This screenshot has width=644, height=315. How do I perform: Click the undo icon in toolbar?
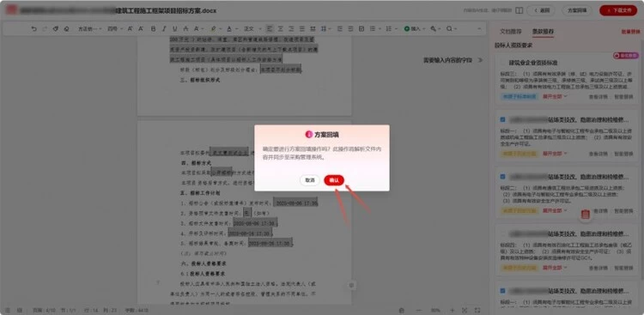pos(34,28)
